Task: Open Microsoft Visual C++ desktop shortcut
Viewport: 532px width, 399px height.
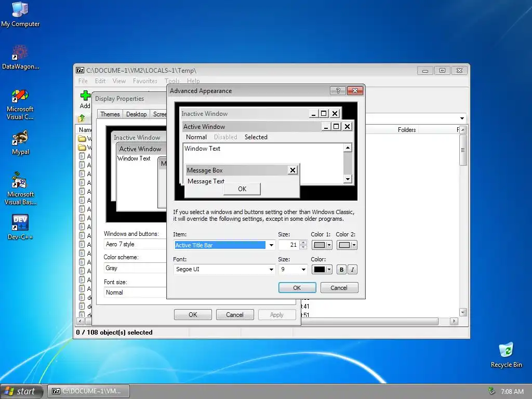Action: pyautogui.click(x=20, y=104)
